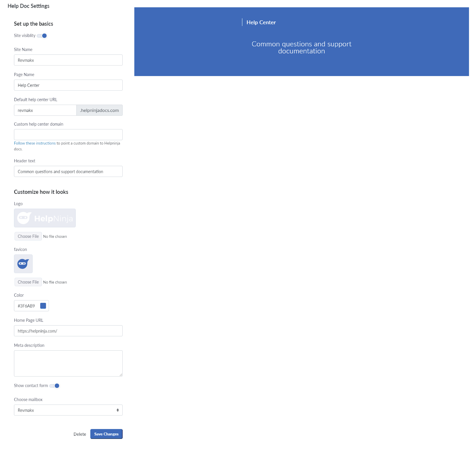Click the Home Page URL field

68,331
